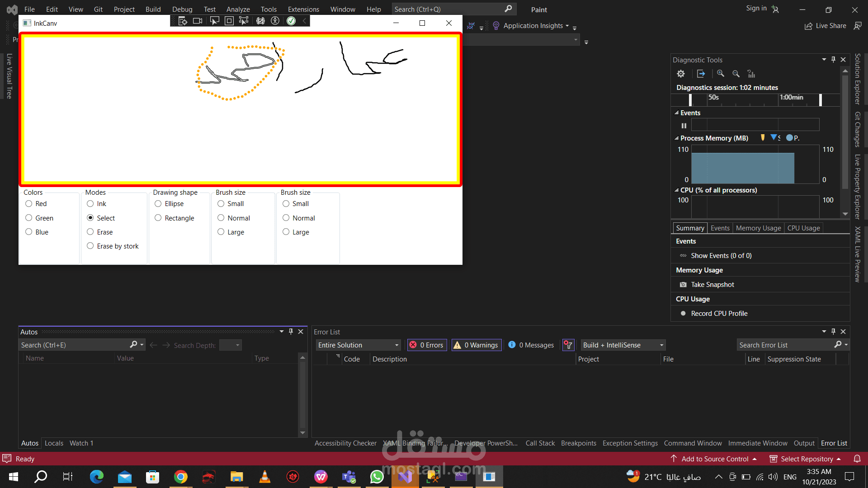The width and height of the screenshot is (868, 488).
Task: Toggle Display Layout Adorners in the debug toolbar
Action: tap(229, 21)
